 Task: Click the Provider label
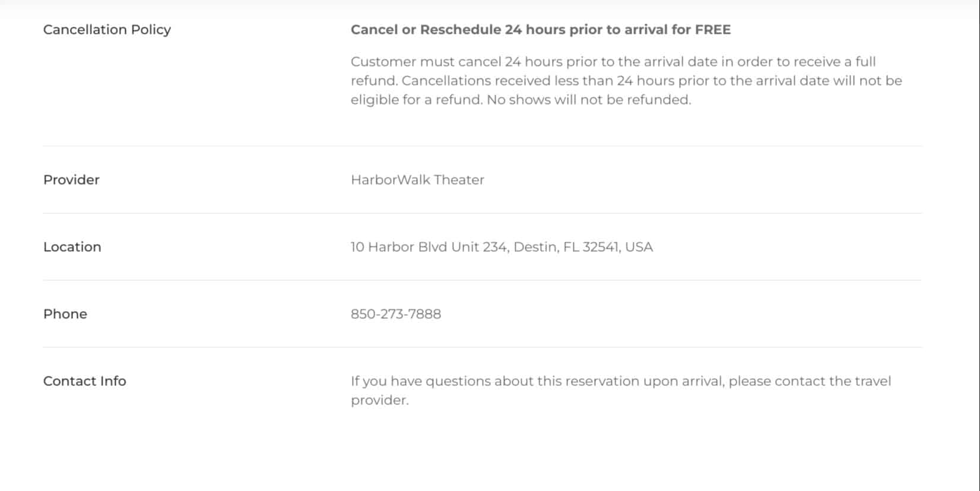point(71,180)
